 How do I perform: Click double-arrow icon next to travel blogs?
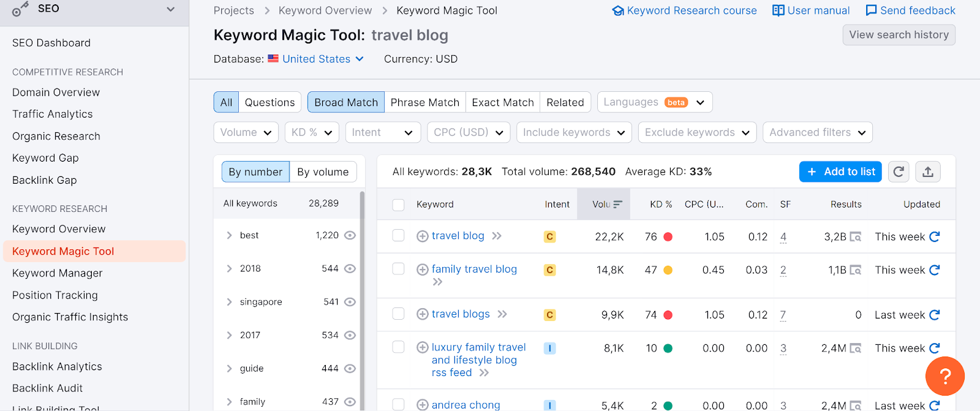pos(502,314)
